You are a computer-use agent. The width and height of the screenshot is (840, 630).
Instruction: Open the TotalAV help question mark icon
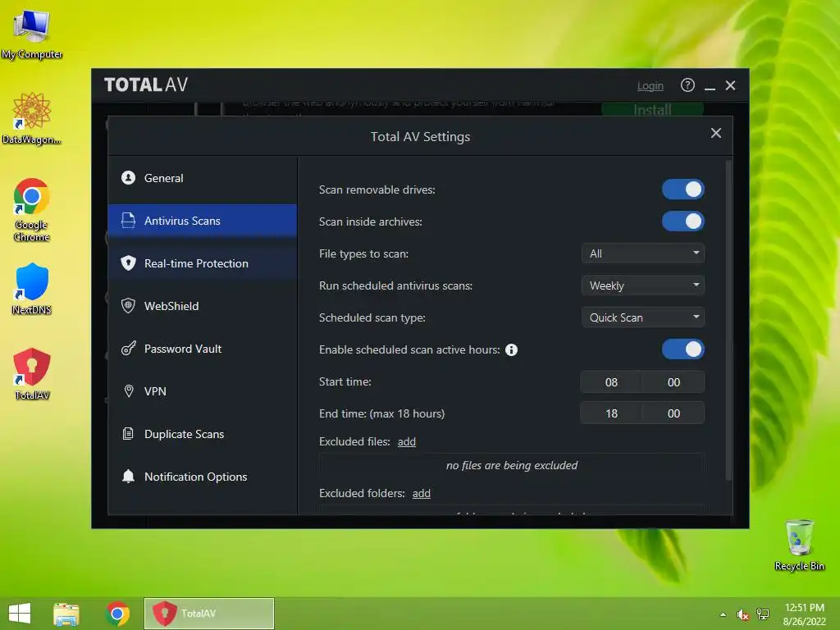(x=687, y=85)
